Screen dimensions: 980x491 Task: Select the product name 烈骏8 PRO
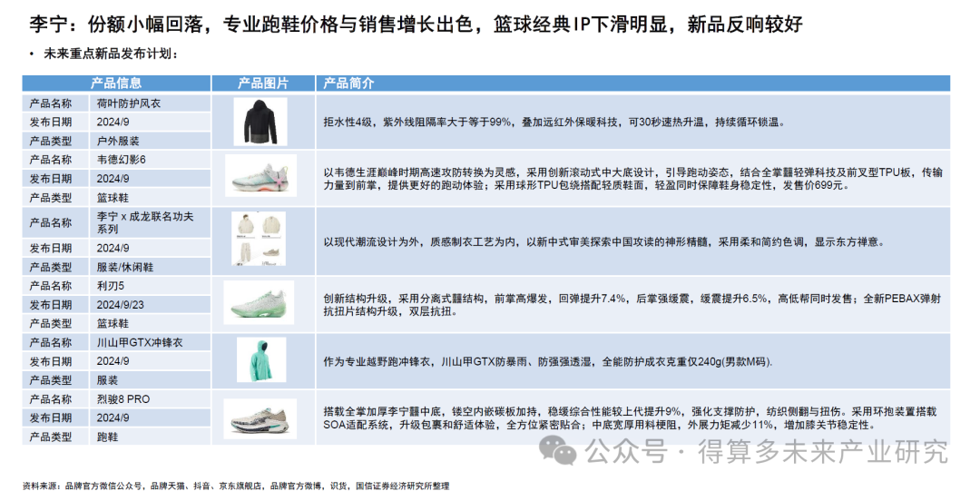[123, 399]
